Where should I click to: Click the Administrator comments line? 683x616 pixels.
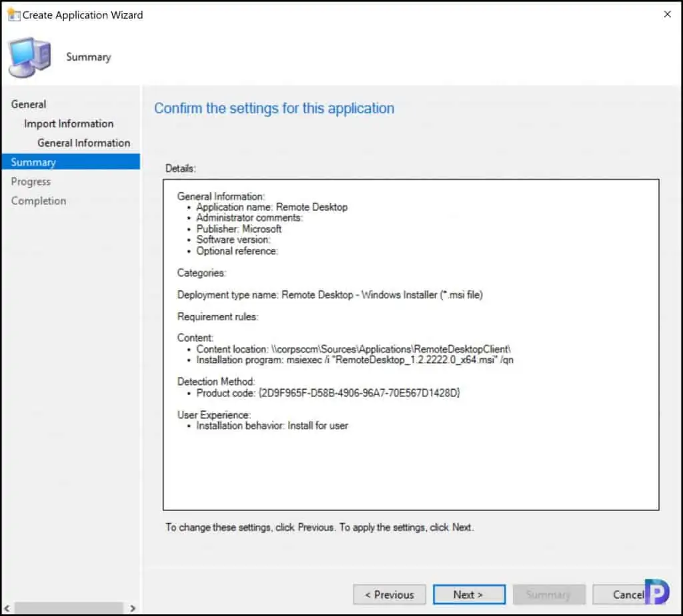tap(249, 218)
